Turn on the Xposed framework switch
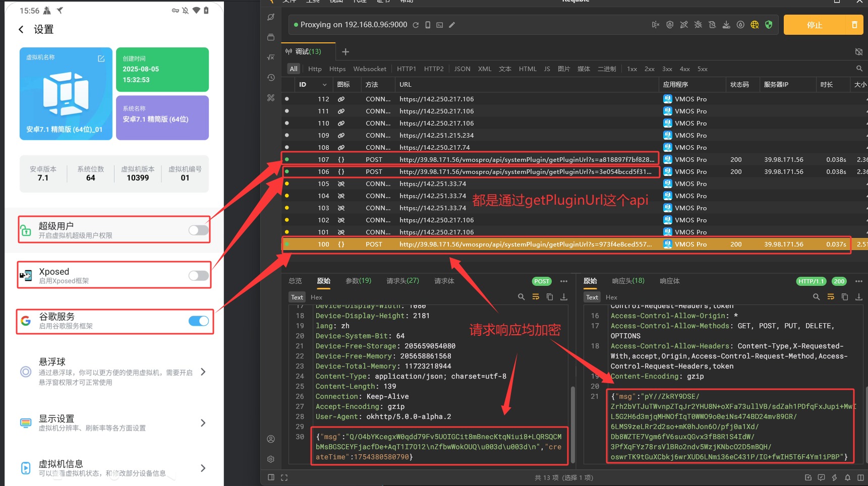 [198, 275]
